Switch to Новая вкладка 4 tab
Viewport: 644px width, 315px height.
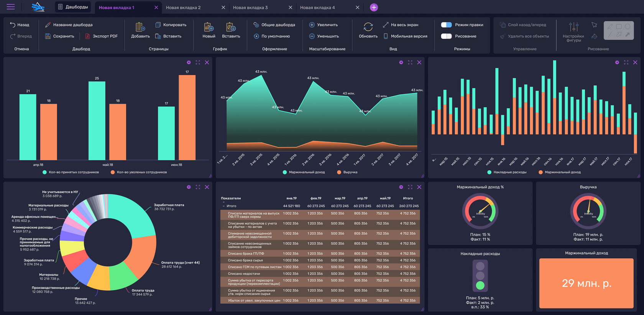click(317, 8)
